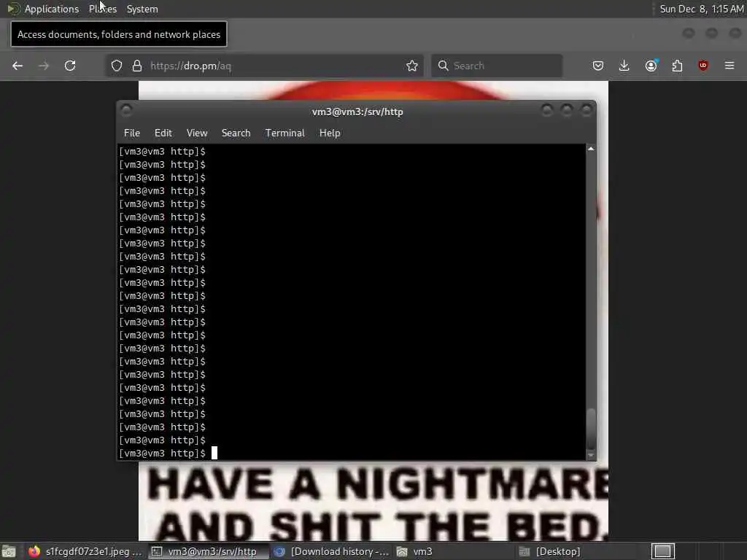This screenshot has height=560, width=747.
Task: Open the terminal Help menu
Action: [330, 133]
